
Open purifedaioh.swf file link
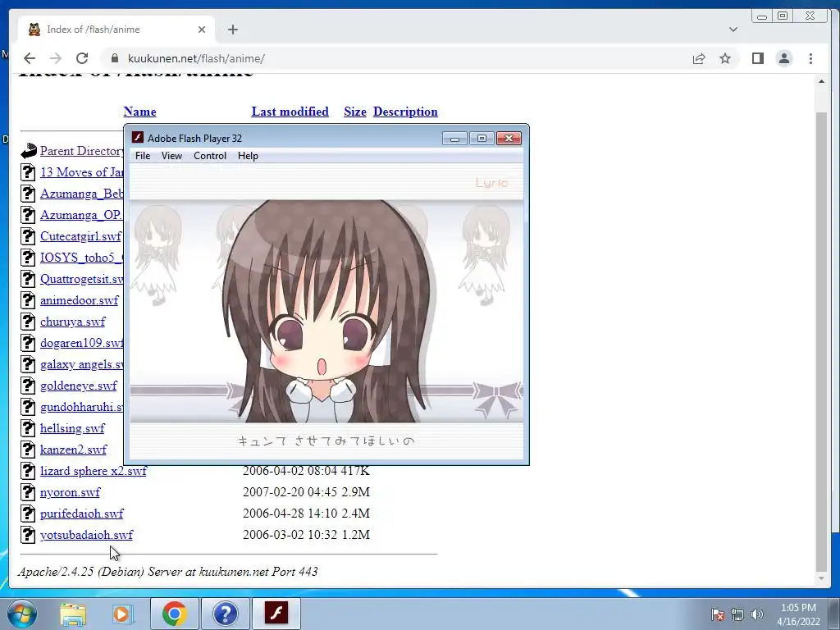[x=81, y=514]
